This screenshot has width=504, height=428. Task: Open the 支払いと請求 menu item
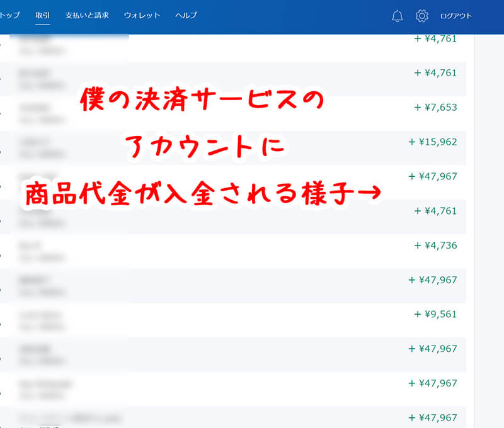[87, 15]
